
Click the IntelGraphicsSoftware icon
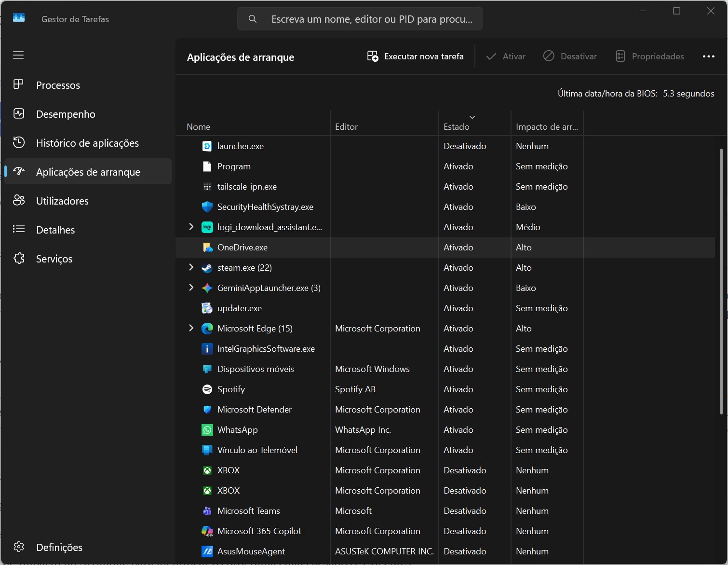click(207, 348)
